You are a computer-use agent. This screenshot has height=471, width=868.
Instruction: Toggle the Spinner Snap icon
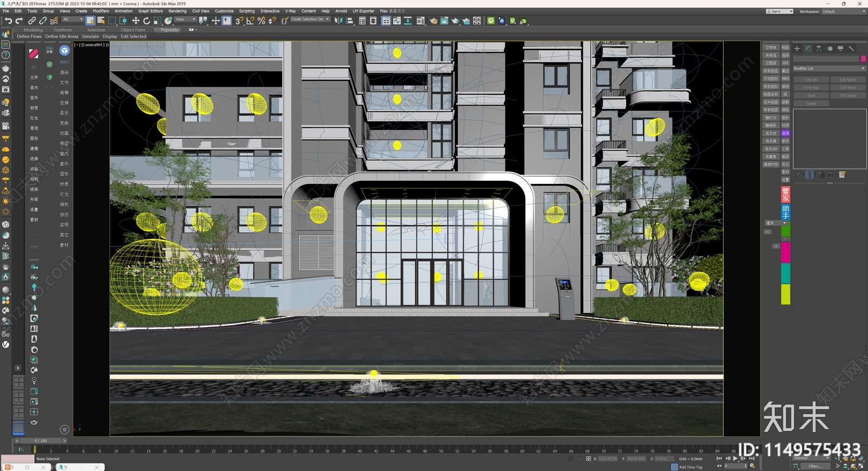(x=272, y=21)
